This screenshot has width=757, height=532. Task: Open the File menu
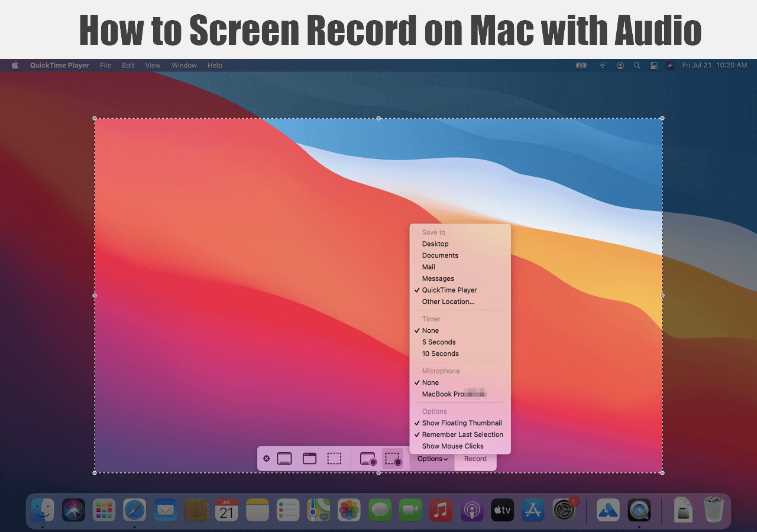coord(105,66)
